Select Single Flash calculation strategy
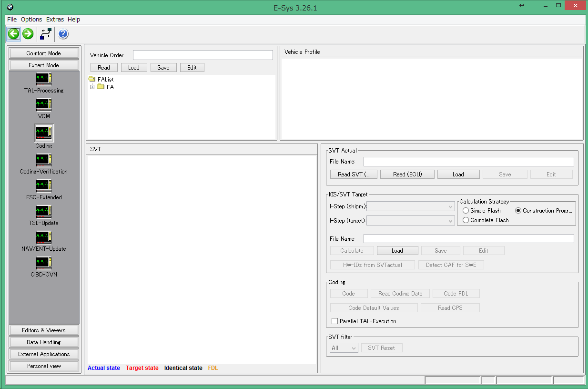 (x=466, y=210)
